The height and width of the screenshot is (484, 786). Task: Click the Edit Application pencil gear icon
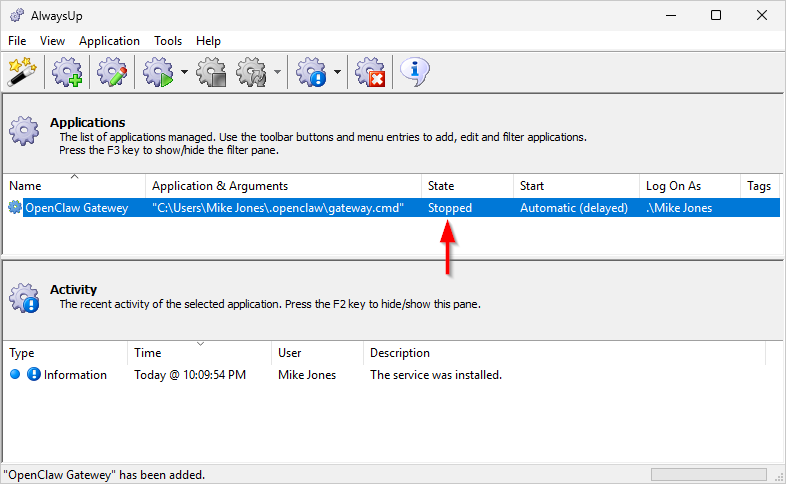click(110, 72)
